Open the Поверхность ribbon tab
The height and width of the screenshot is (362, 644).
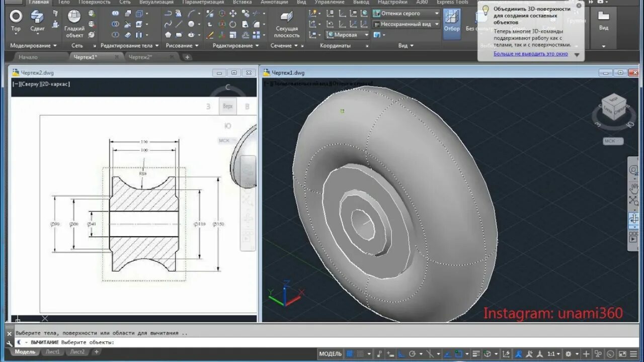click(94, 2)
